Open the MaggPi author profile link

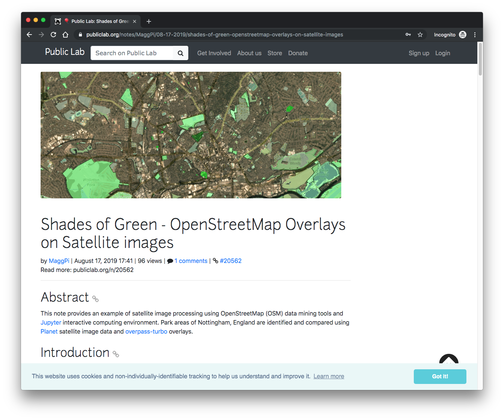59,260
